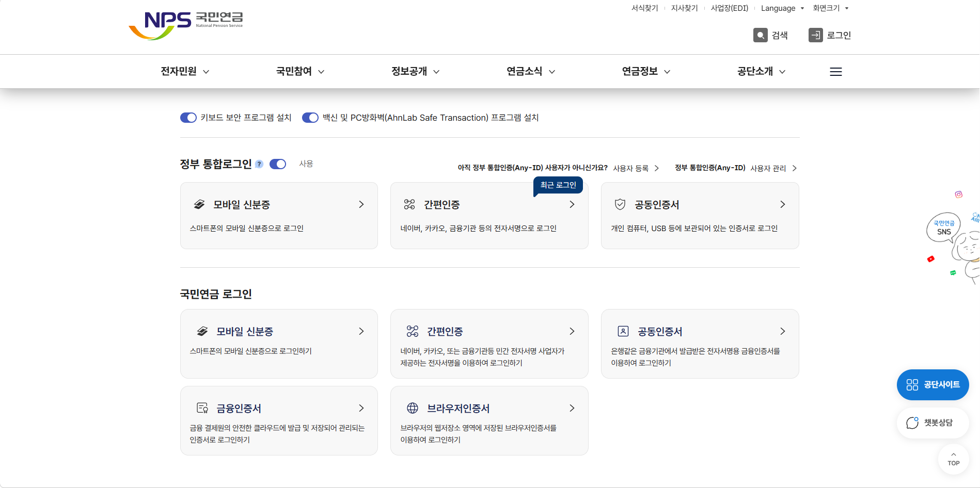Click the 사용자 등록 link
The image size is (980, 488).
pyautogui.click(x=636, y=168)
